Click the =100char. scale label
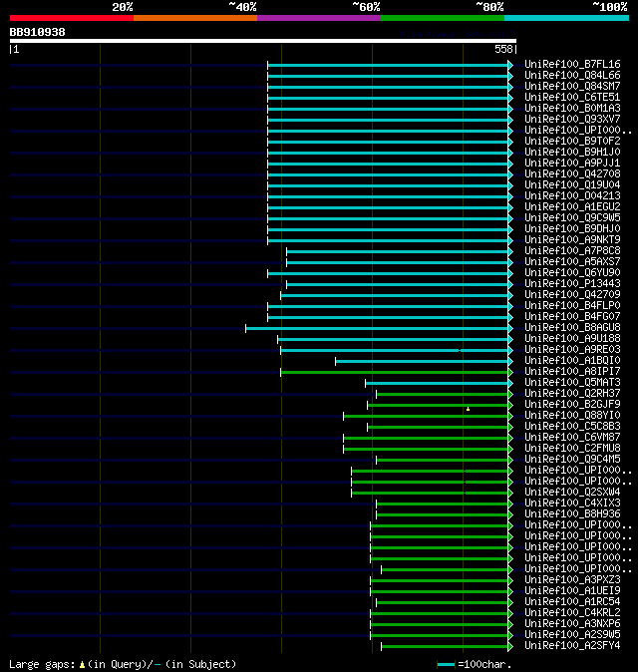The image size is (638, 672). (x=484, y=665)
